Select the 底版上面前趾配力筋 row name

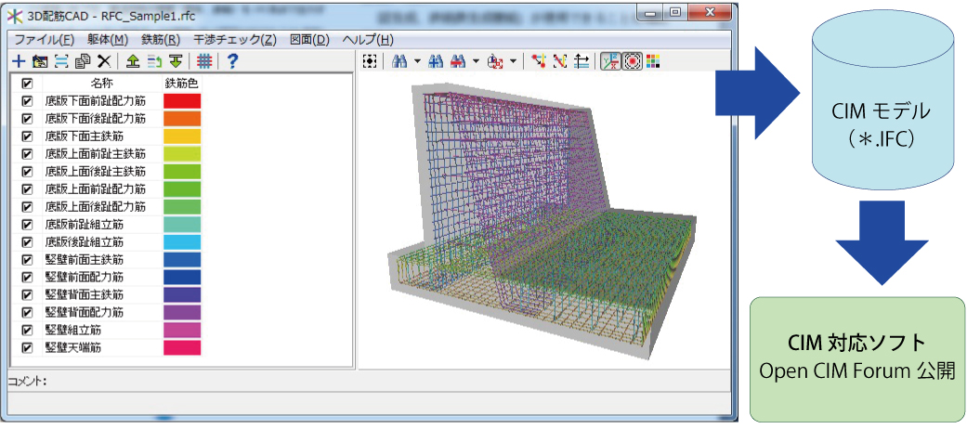(x=96, y=188)
